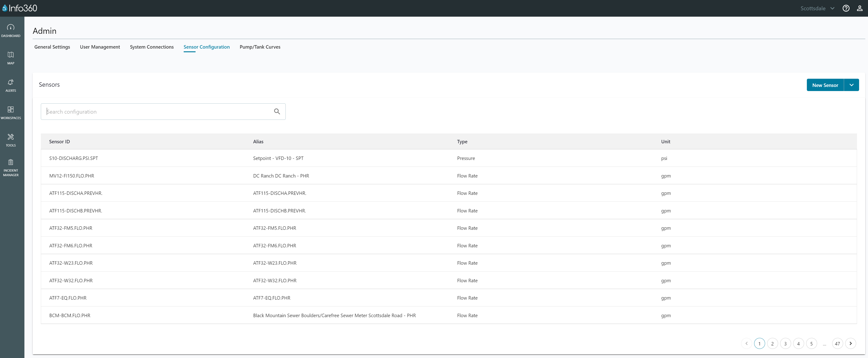868x358 pixels.
Task: Click the help question mark icon
Action: point(846,8)
